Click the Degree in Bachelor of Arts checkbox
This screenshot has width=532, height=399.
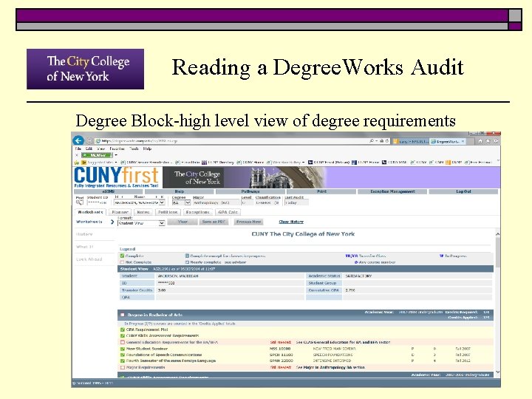[123, 315]
